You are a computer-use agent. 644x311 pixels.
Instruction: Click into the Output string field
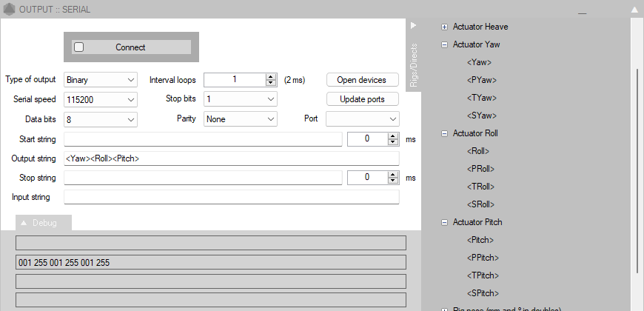point(231,158)
